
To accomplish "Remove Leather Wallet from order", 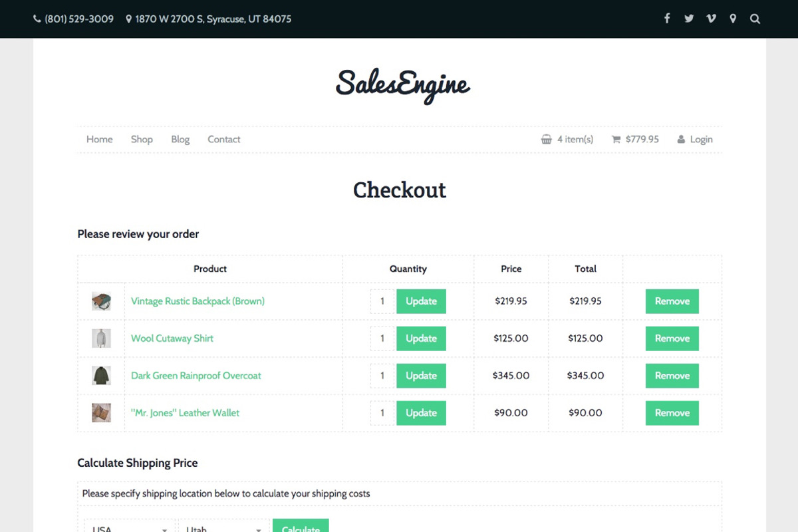I will coord(672,413).
